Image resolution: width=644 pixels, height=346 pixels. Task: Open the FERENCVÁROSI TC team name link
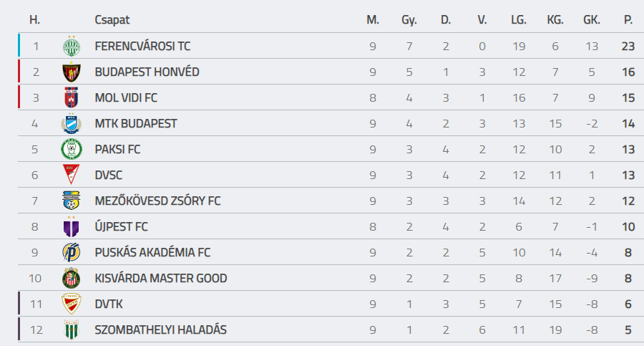[142, 46]
